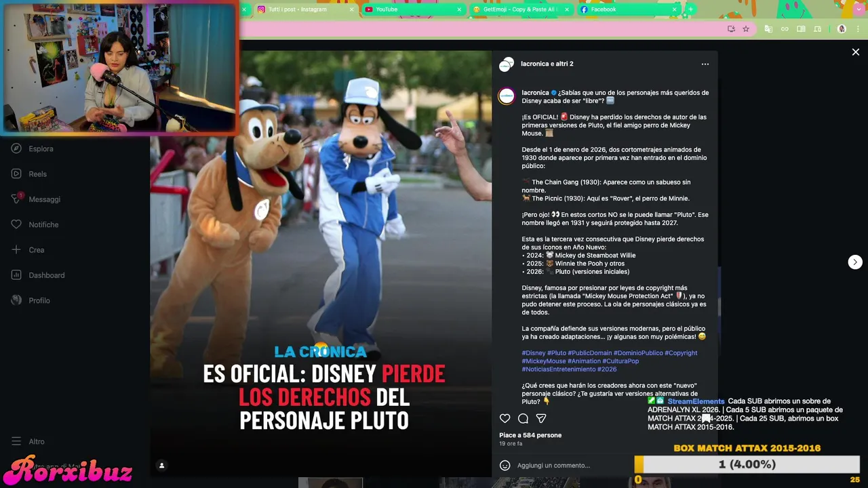This screenshot has width=868, height=488.
Task: Close the post overlay with X
Action: coord(855,52)
